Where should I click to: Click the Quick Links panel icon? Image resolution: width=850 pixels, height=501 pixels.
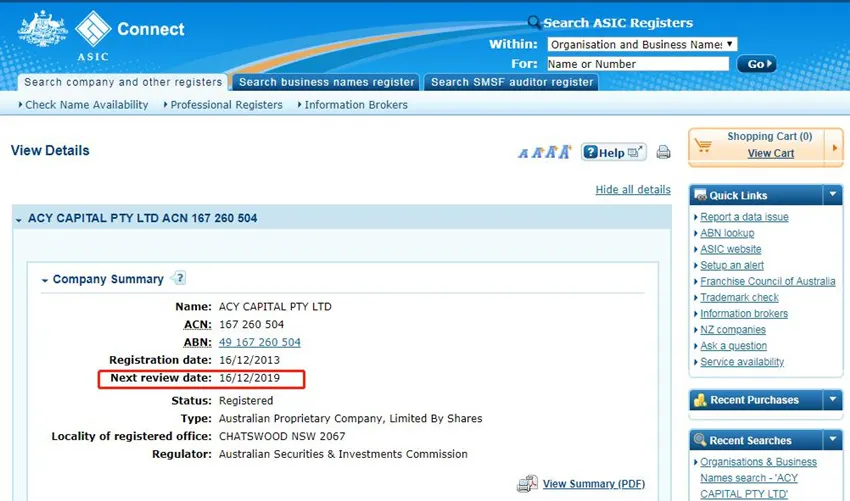[x=700, y=195]
